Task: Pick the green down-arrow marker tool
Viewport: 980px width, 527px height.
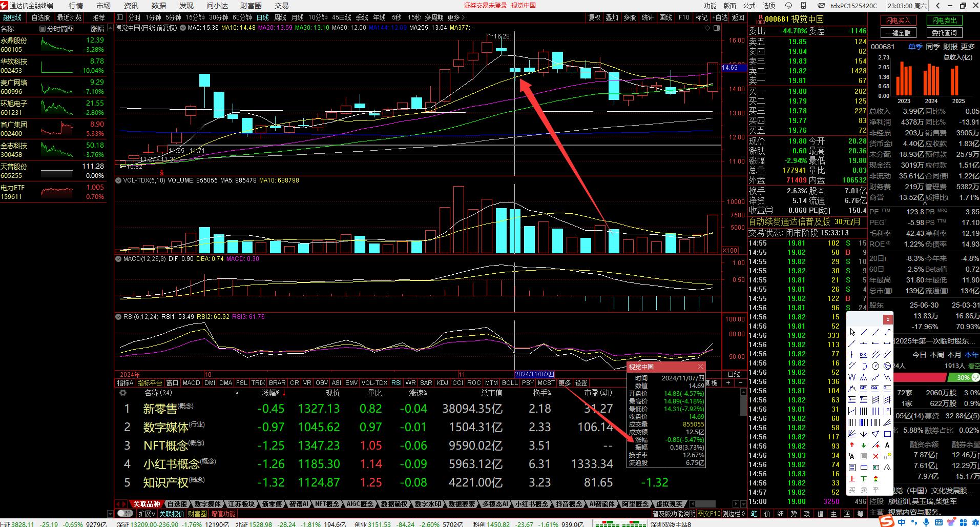Action: [864, 445]
